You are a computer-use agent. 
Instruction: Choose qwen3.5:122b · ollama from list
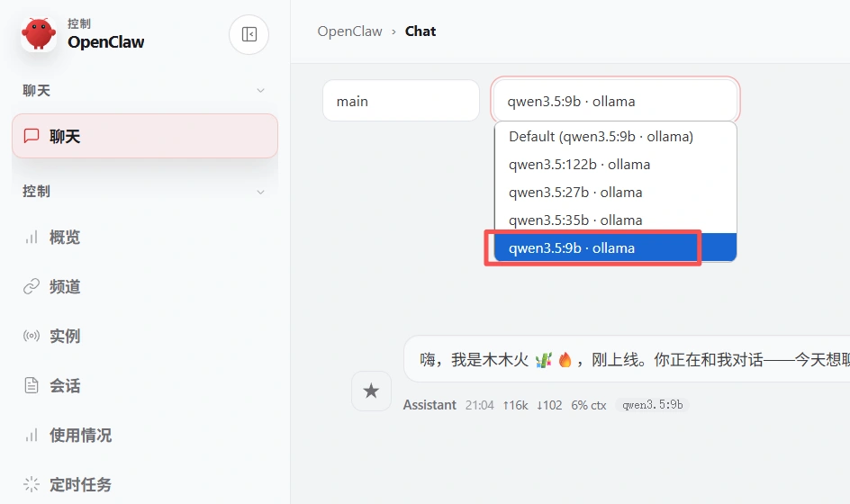point(615,164)
